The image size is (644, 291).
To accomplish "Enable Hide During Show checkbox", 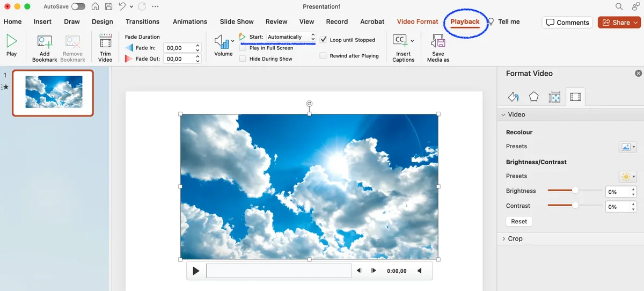I will [243, 59].
